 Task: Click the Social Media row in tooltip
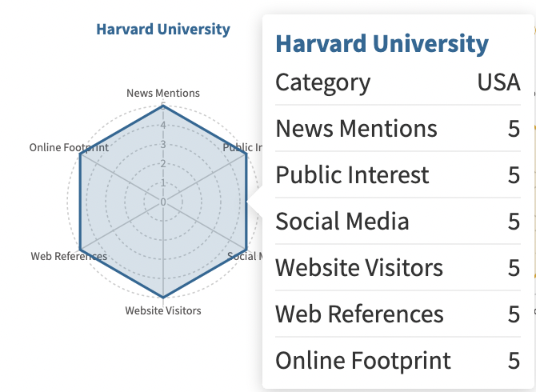coord(398,221)
